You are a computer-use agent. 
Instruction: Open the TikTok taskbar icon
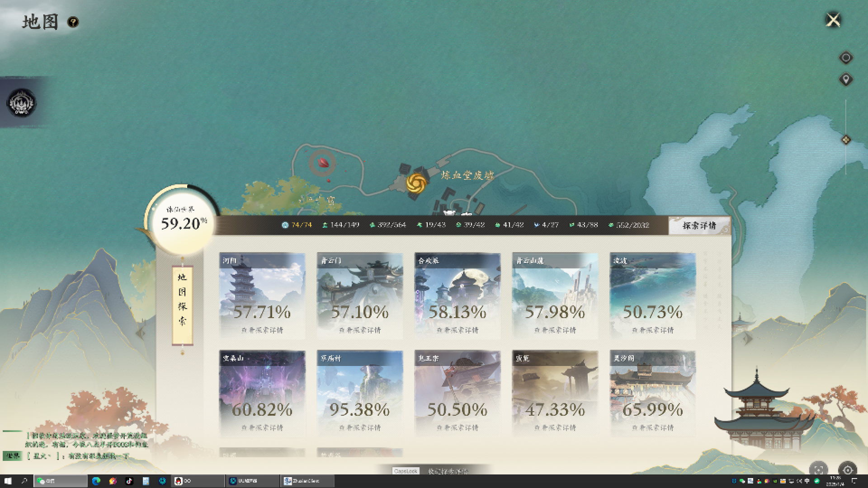point(129,481)
